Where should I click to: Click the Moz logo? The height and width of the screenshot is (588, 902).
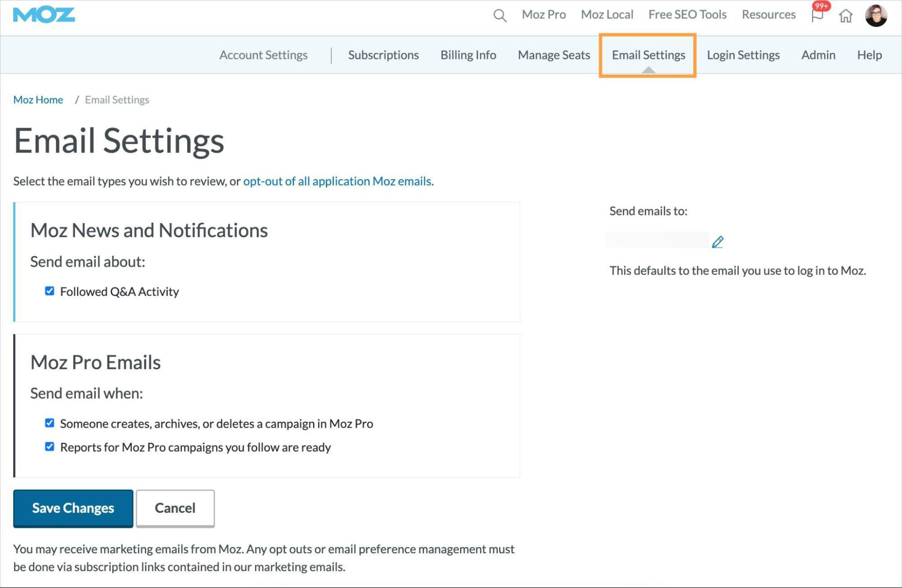[x=44, y=15]
